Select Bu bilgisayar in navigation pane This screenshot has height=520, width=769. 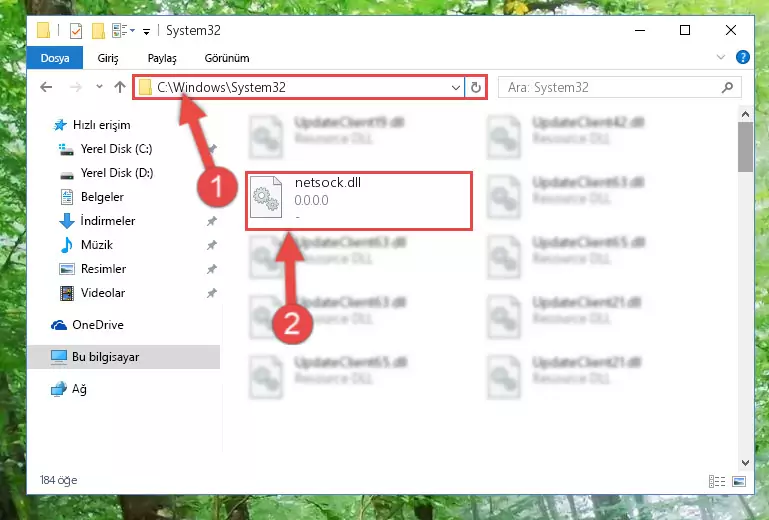124,357
